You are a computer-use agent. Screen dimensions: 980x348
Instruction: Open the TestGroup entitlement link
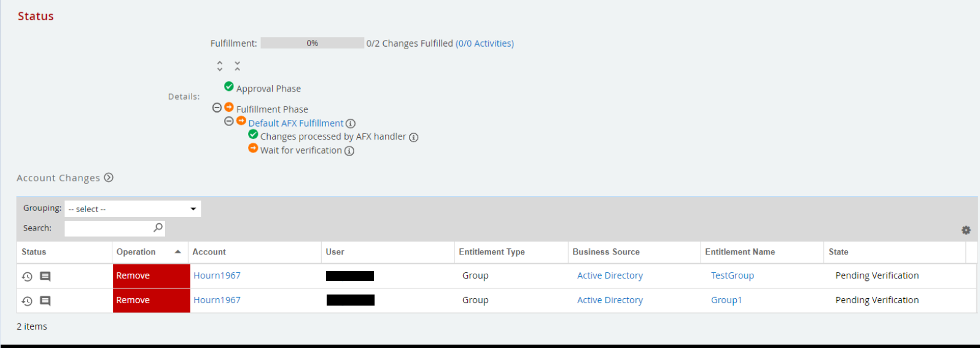(732, 275)
